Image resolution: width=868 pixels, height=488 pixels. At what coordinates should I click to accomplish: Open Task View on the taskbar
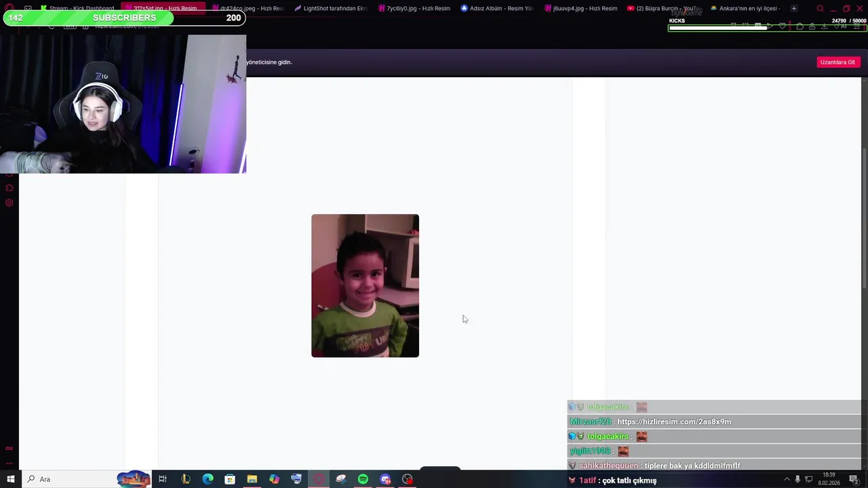(x=163, y=479)
